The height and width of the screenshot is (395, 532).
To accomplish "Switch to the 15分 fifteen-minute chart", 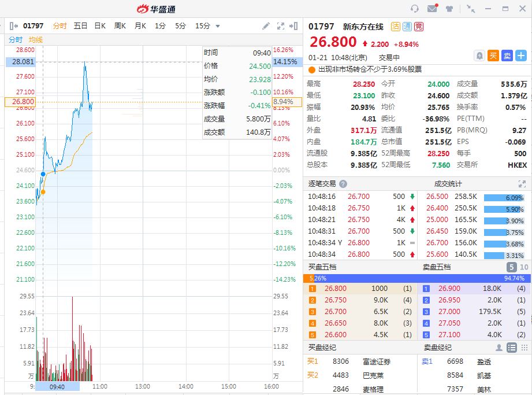I will tap(203, 26).
